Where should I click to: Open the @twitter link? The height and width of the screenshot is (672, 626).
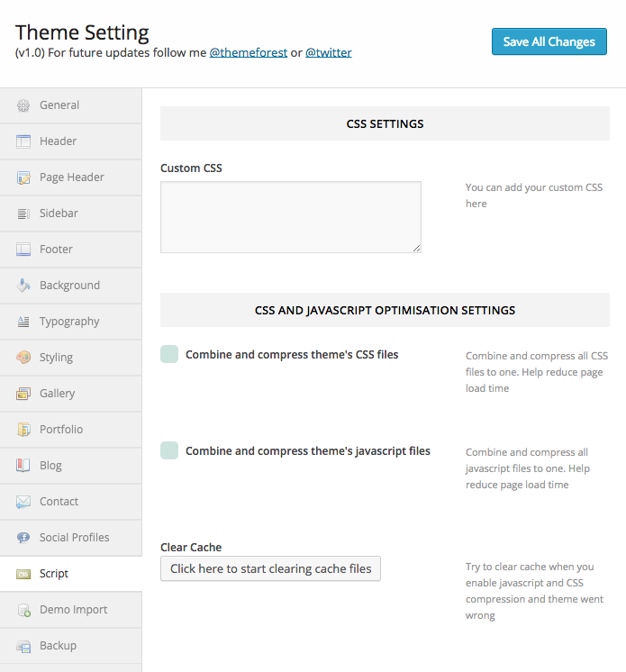(328, 52)
